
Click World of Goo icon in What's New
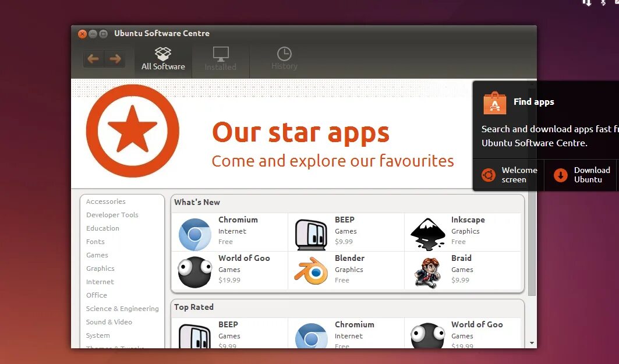point(194,272)
